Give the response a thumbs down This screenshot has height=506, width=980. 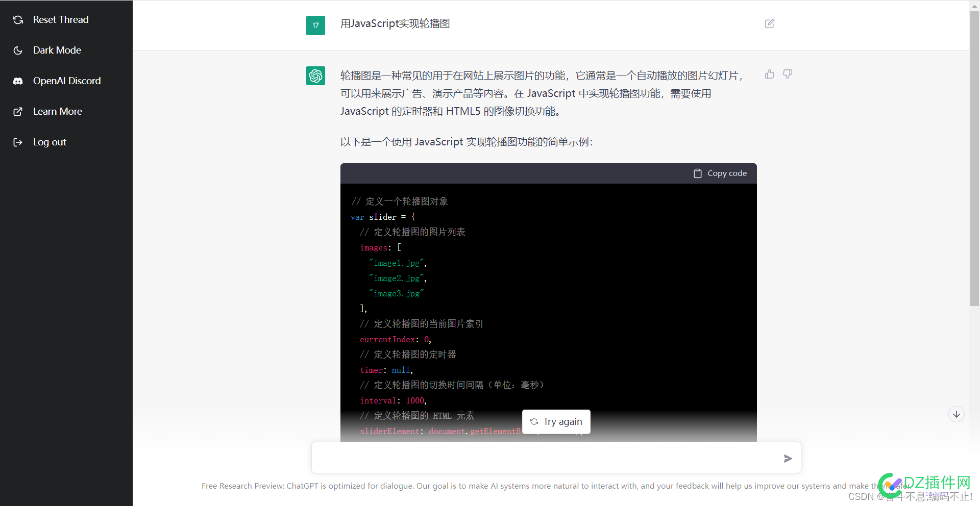point(788,74)
